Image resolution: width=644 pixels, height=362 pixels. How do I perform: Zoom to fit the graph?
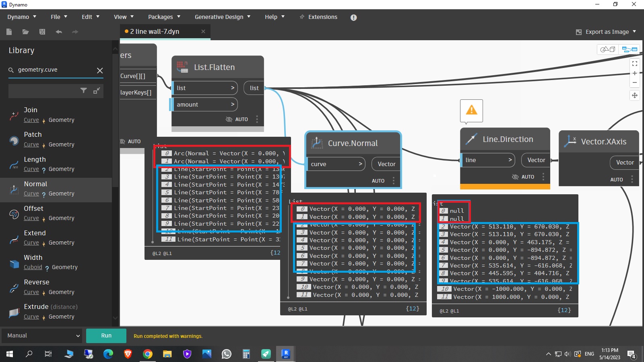(635, 64)
